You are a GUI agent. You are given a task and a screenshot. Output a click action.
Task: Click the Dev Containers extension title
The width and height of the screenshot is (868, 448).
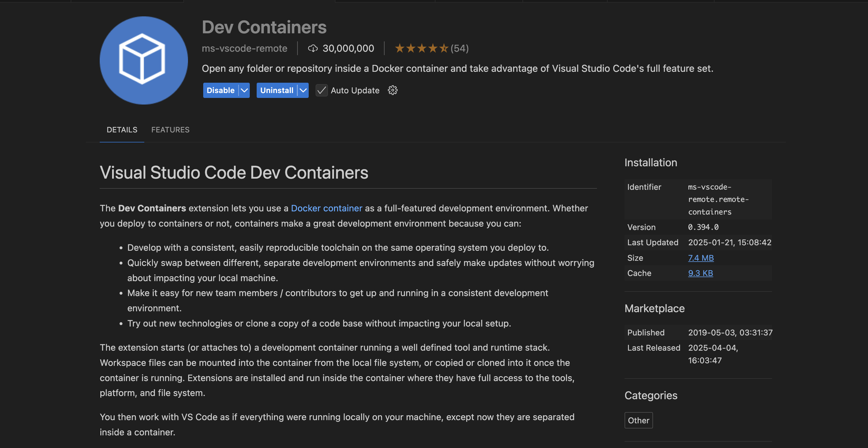264,27
